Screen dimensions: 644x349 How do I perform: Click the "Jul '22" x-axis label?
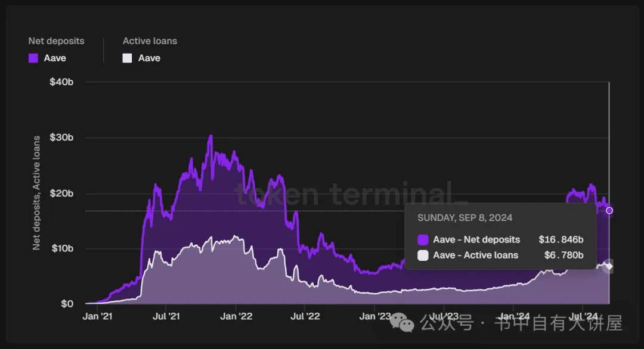point(305,316)
